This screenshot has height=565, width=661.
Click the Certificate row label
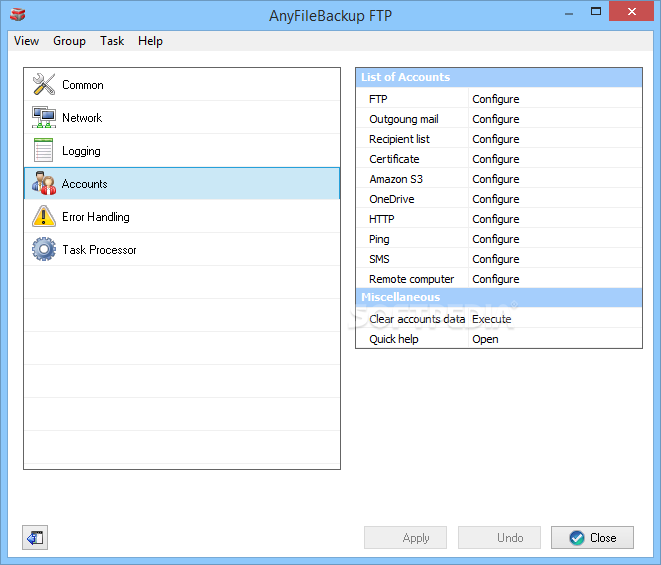point(394,159)
